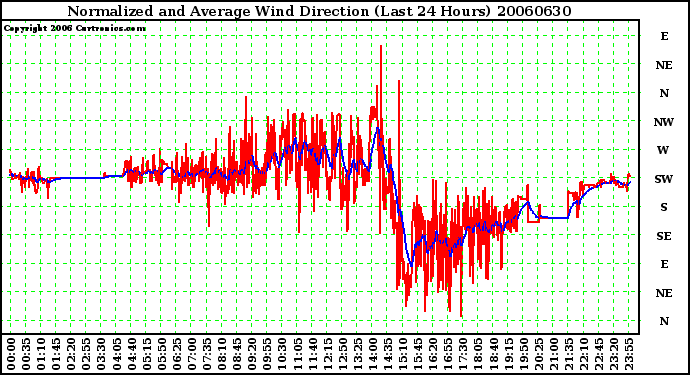Viewport: 690px width, 375px height.
Task: Click the 00:35 time label
Action: pos(26,354)
